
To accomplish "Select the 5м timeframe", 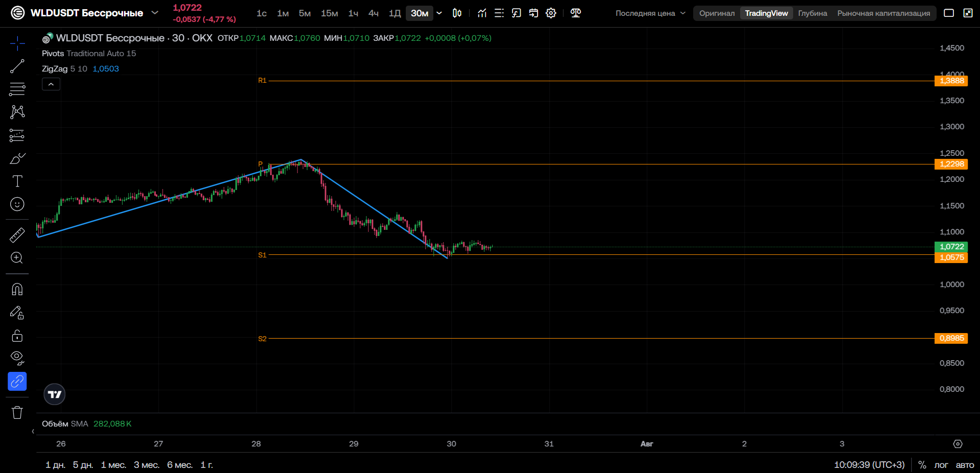I will click(x=305, y=13).
